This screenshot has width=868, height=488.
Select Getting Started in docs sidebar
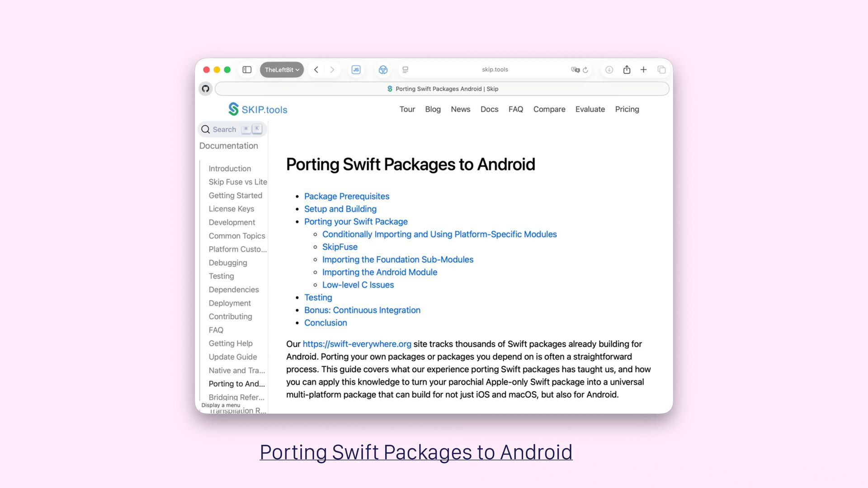click(235, 195)
